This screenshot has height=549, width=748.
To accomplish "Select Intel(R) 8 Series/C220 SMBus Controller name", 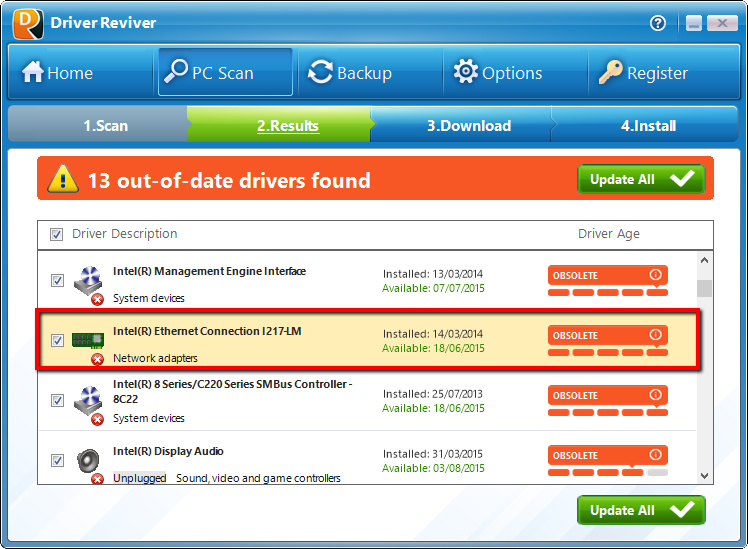I will pos(232,392).
